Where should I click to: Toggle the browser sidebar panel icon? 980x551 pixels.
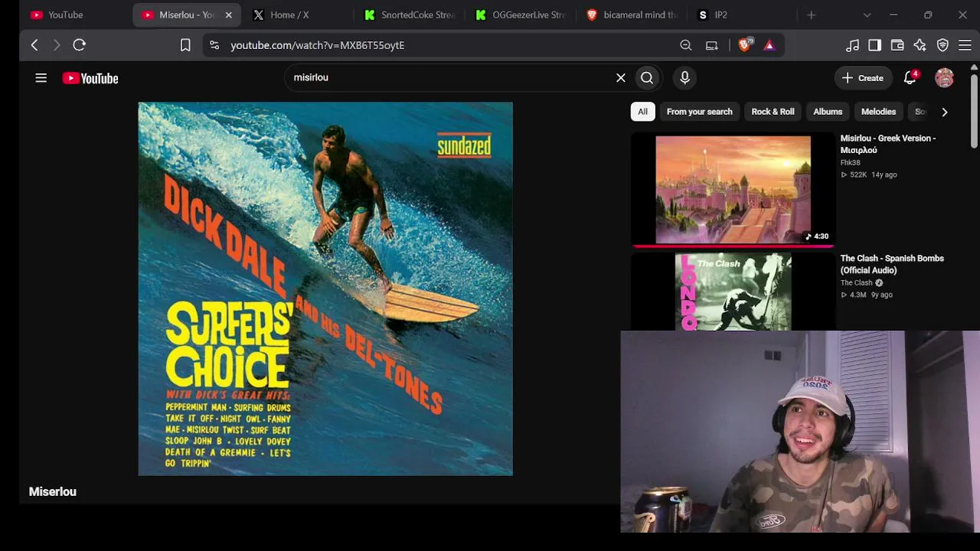click(x=874, y=45)
